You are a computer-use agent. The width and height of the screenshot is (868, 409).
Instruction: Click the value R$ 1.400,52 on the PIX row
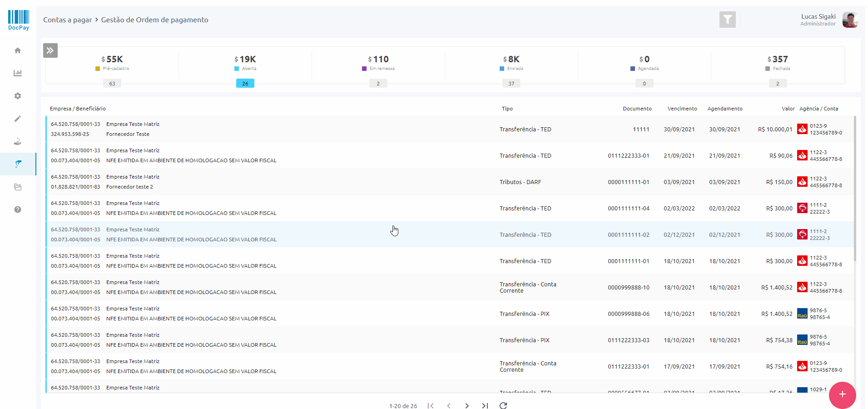[777, 314]
